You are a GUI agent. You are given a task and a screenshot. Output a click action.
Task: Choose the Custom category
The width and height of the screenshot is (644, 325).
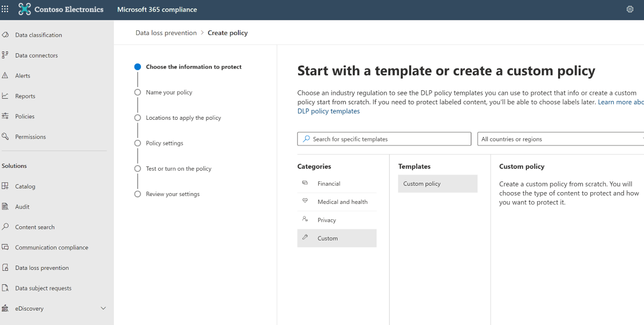tap(337, 238)
